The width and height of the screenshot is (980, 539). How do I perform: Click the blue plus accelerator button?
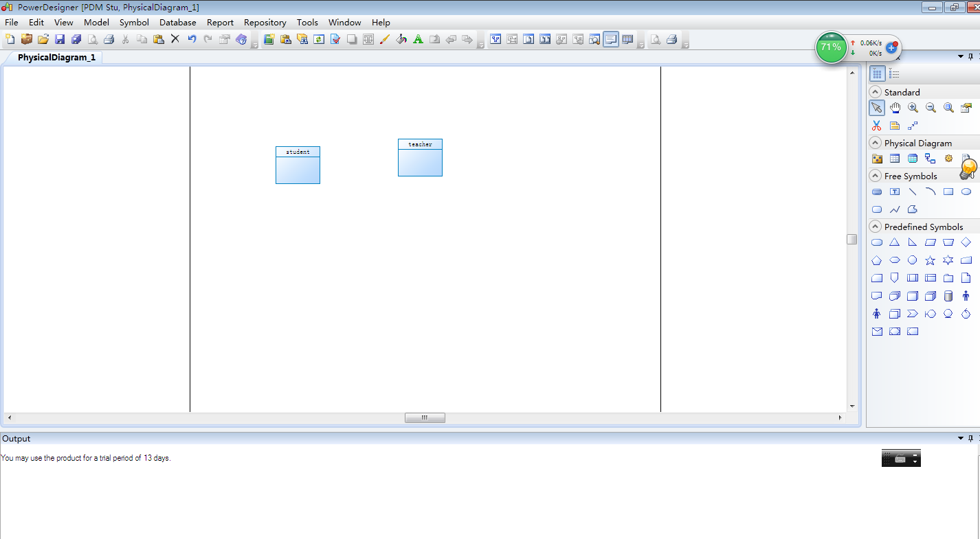coord(891,48)
